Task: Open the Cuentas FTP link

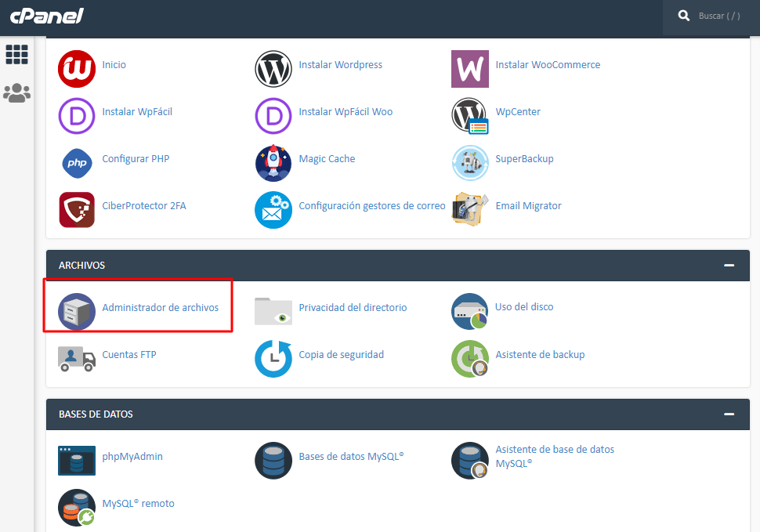Action: tap(129, 355)
